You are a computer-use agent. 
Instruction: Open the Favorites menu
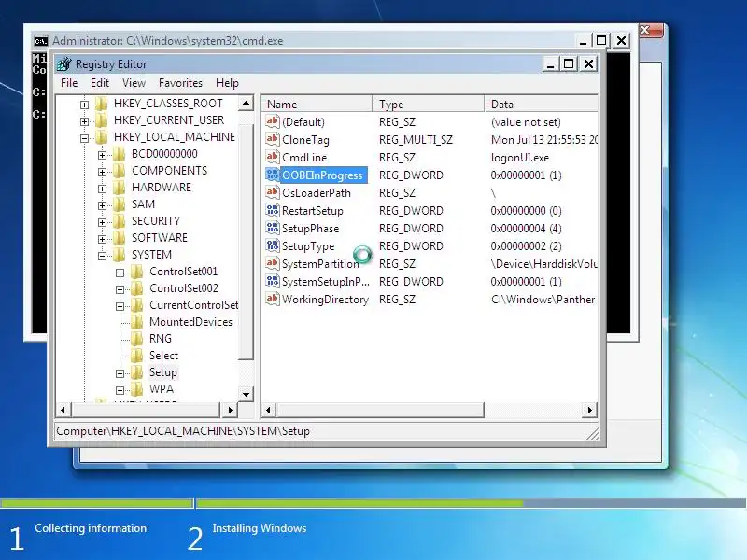tap(180, 83)
